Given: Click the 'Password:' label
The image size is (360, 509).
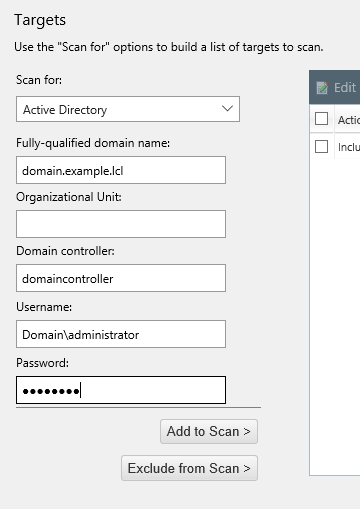Looking at the screenshot, I should [42, 363].
